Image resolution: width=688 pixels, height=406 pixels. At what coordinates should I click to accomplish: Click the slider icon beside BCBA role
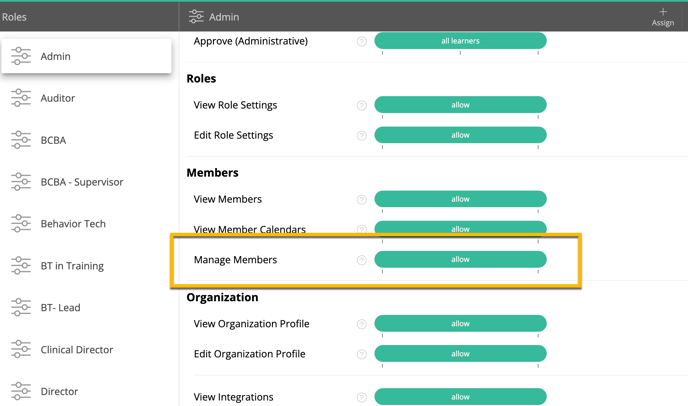pyautogui.click(x=21, y=140)
